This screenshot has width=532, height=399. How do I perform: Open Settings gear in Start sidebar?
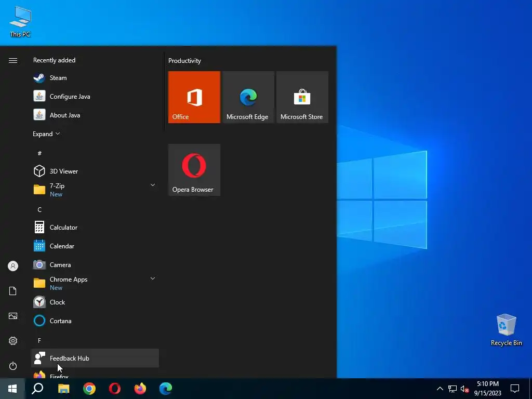pyautogui.click(x=13, y=341)
